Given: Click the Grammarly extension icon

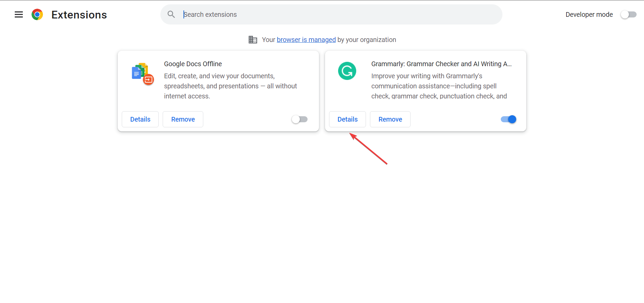Looking at the screenshot, I should [x=347, y=71].
